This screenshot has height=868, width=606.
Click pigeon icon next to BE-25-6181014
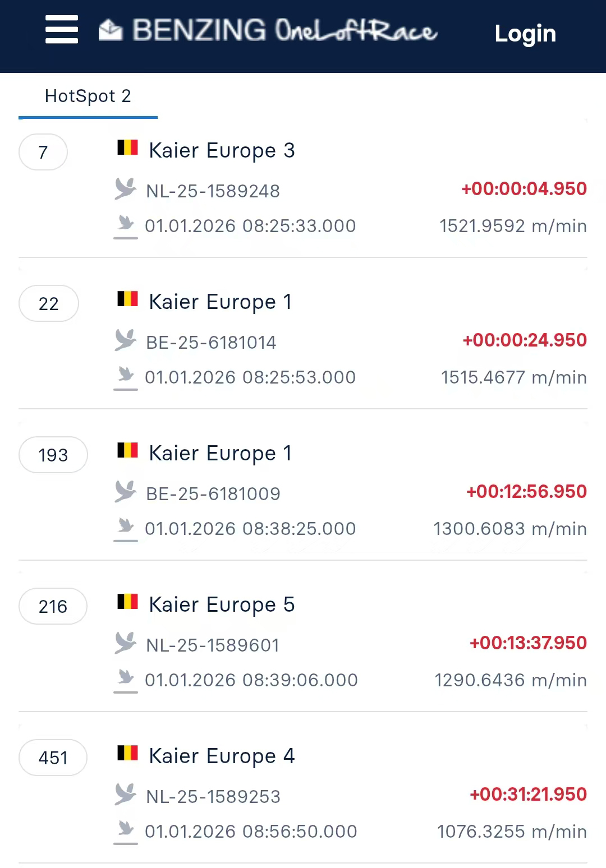pyautogui.click(x=126, y=340)
